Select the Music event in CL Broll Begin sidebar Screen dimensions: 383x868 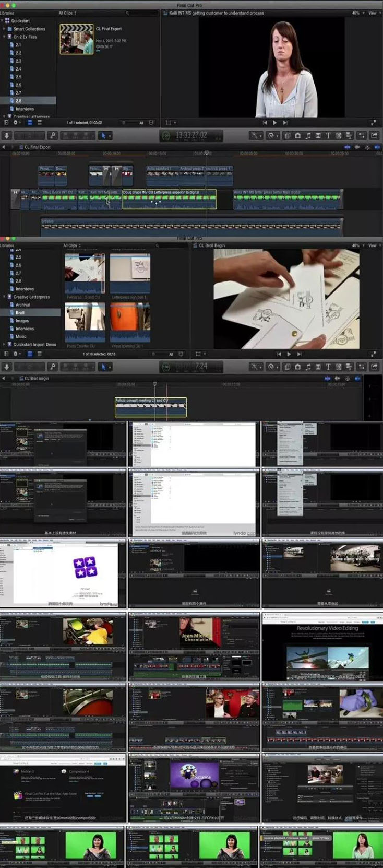point(21,336)
